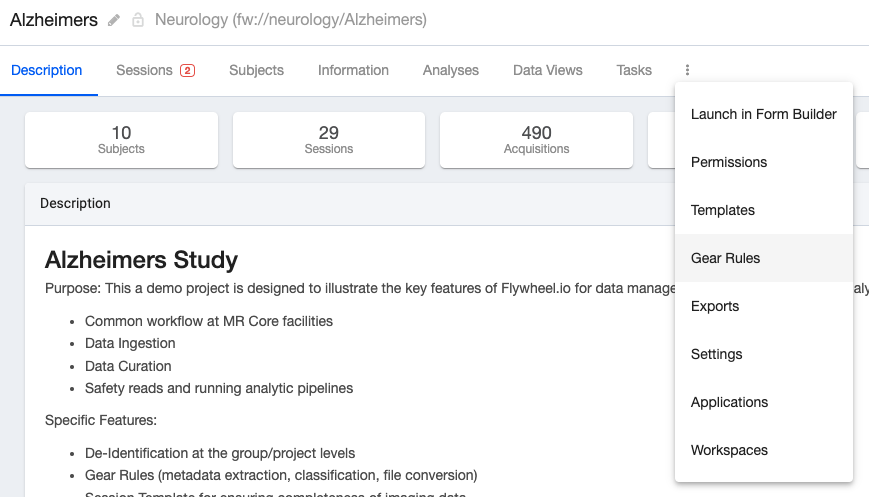Select the Analyses tab
The width and height of the screenshot is (869, 497).
click(x=451, y=70)
